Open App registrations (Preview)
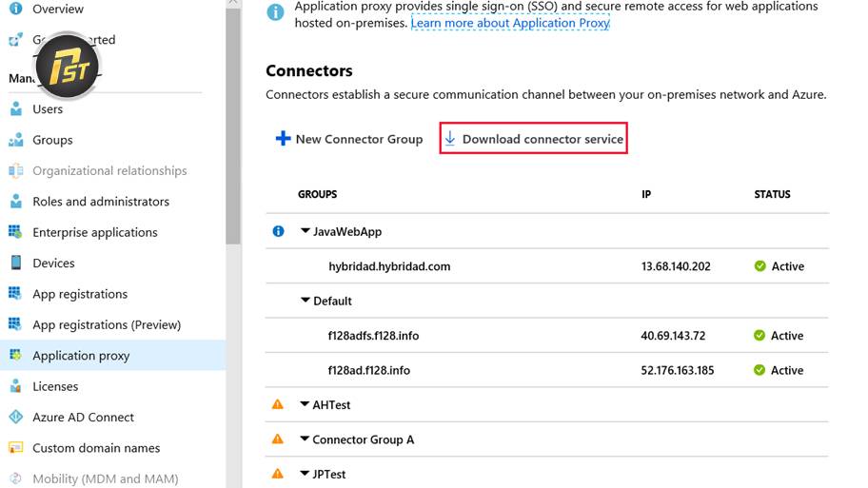Viewport: 868px width, 488px height. [107, 324]
